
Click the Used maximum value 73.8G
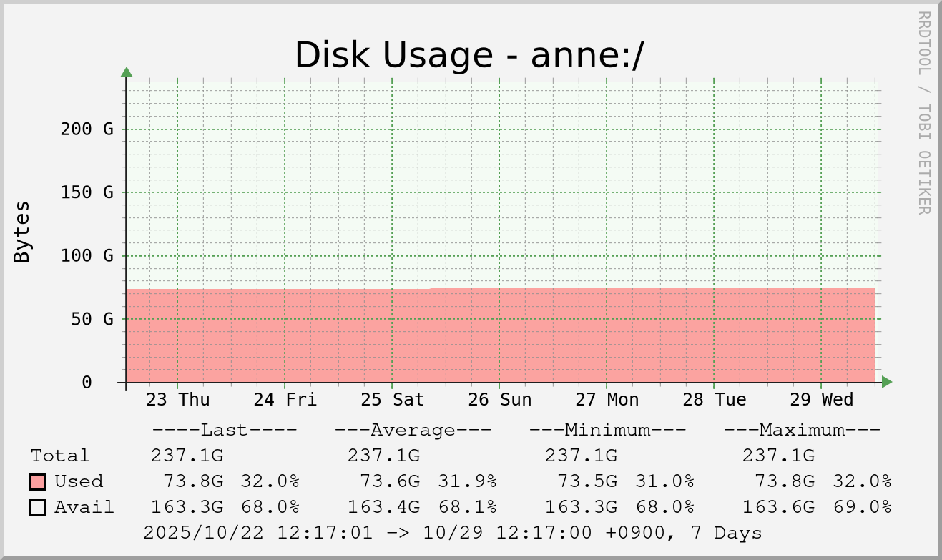(x=778, y=481)
